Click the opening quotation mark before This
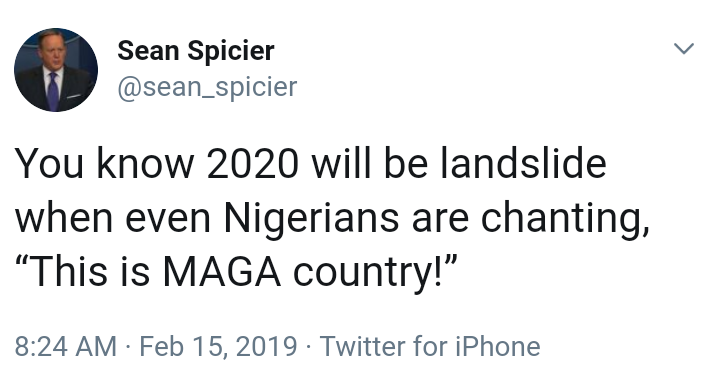The image size is (711, 389). [x=22, y=261]
